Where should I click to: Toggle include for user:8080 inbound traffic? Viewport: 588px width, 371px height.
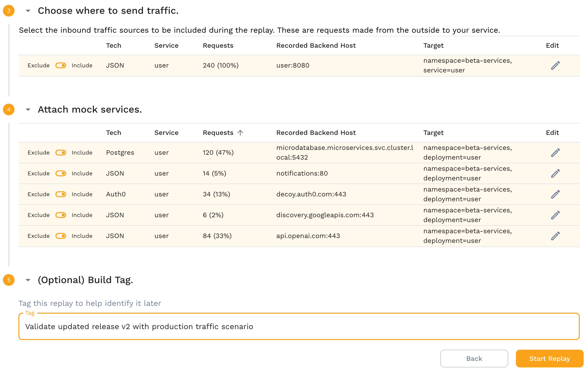pos(61,65)
